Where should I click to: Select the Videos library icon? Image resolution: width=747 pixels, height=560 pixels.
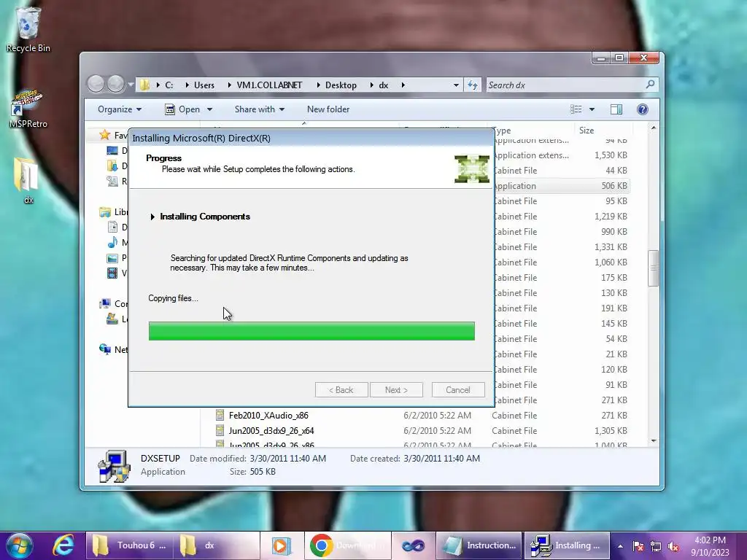click(x=112, y=273)
